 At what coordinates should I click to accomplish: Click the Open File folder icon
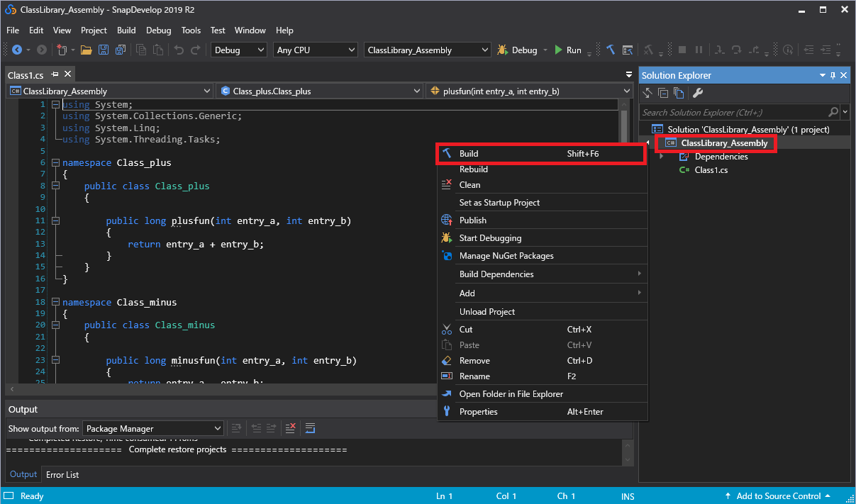click(86, 50)
